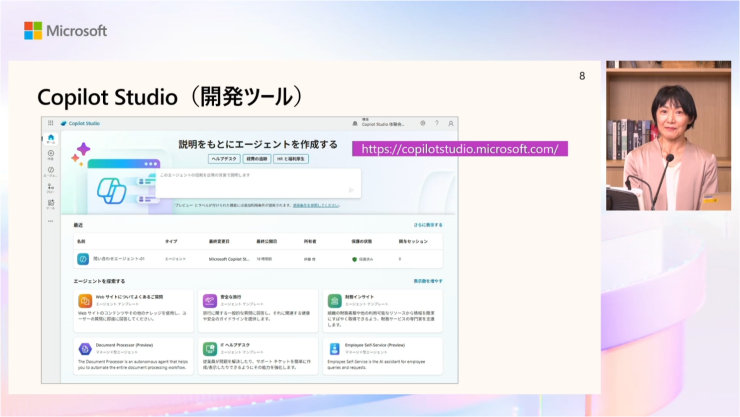The image size is (740, 417).
Task: Click the 最終公開日 column header
Action: click(267, 242)
